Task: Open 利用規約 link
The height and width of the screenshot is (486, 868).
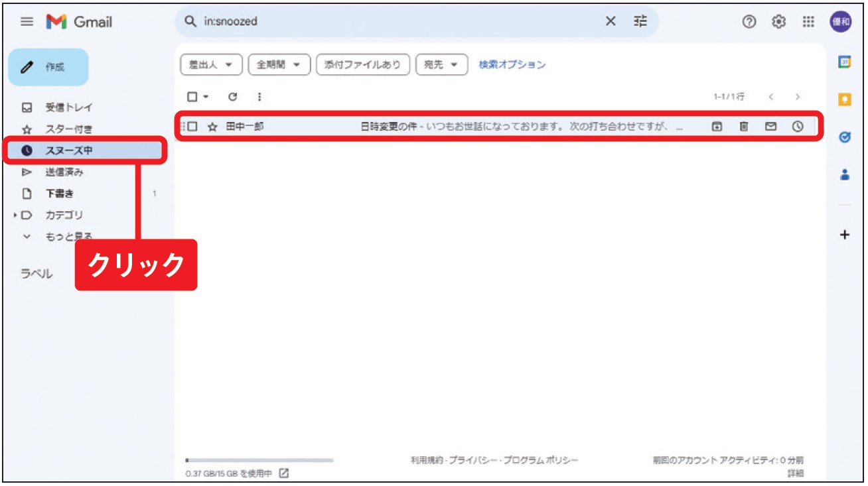Action: [x=427, y=459]
